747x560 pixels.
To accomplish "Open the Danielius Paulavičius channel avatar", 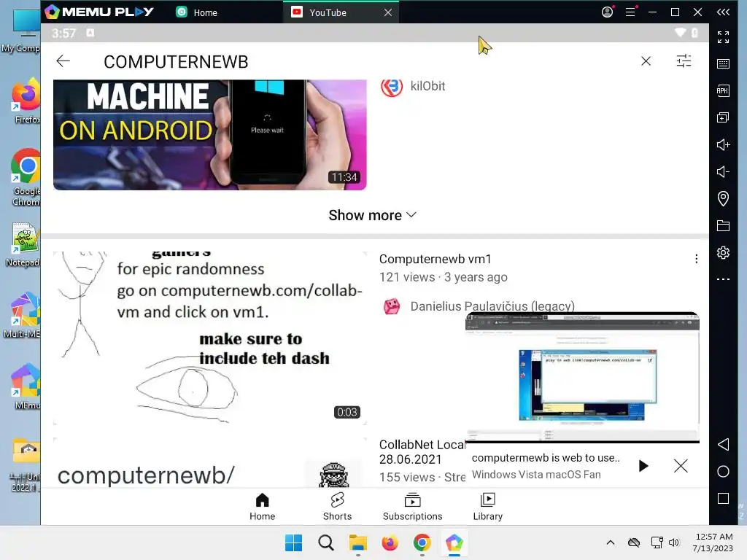I will tap(392, 306).
